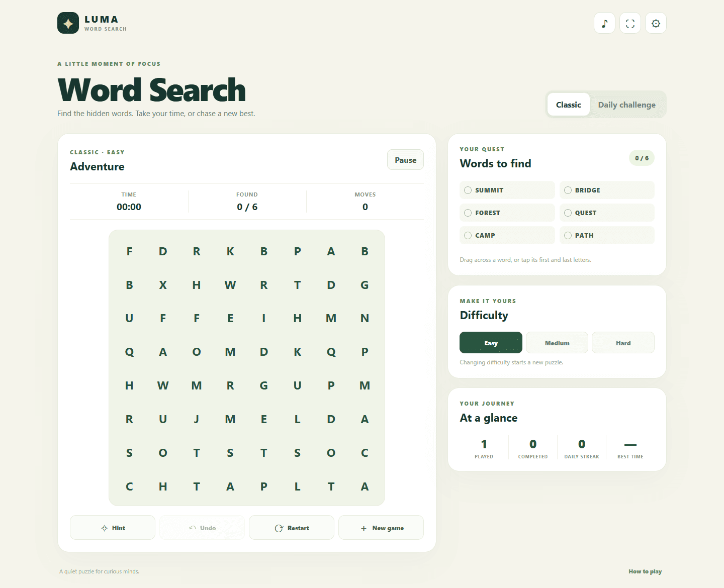
Task: Select the SUMMIT word in the list
Action: (507, 190)
